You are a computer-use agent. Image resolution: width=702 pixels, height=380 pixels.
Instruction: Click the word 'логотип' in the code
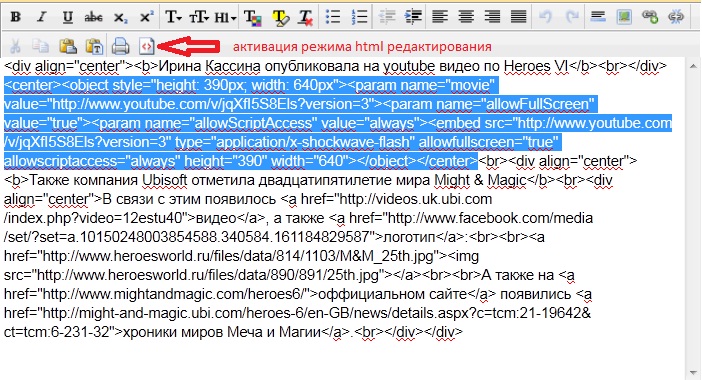pos(409,237)
